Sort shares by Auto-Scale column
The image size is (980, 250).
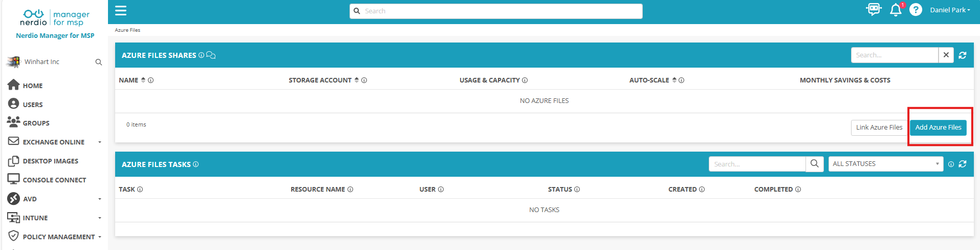674,80
